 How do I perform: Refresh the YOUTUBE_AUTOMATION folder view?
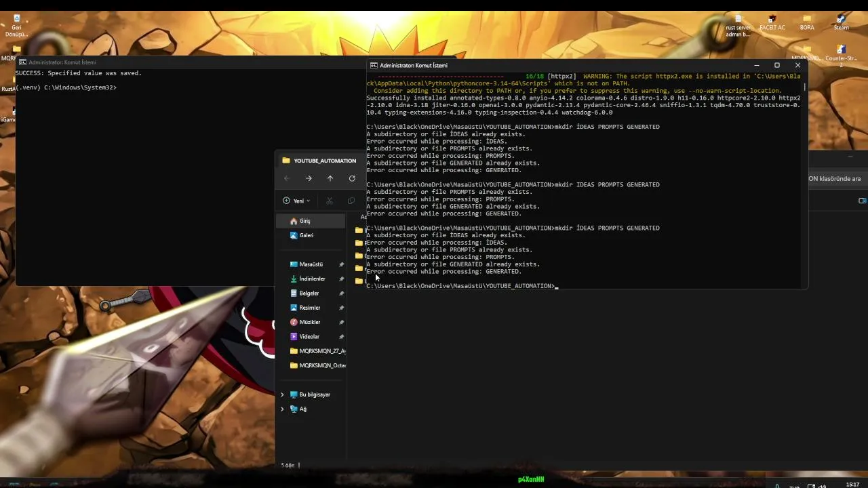click(x=352, y=178)
